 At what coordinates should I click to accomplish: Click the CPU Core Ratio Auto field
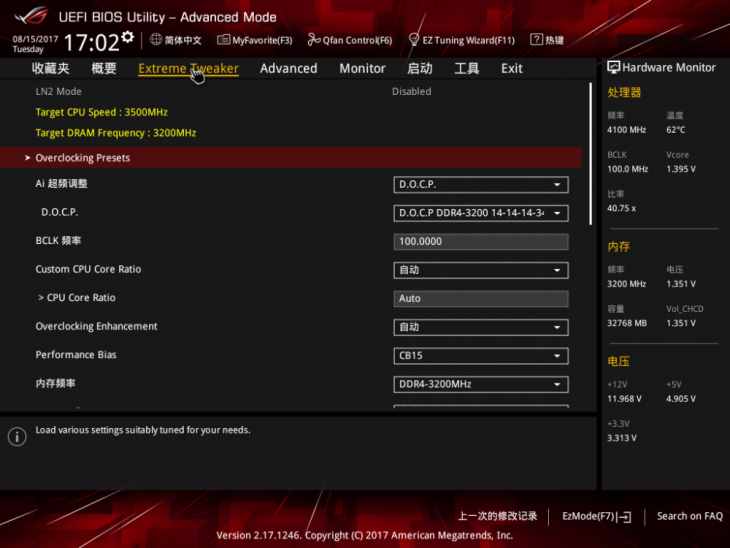[x=481, y=299]
